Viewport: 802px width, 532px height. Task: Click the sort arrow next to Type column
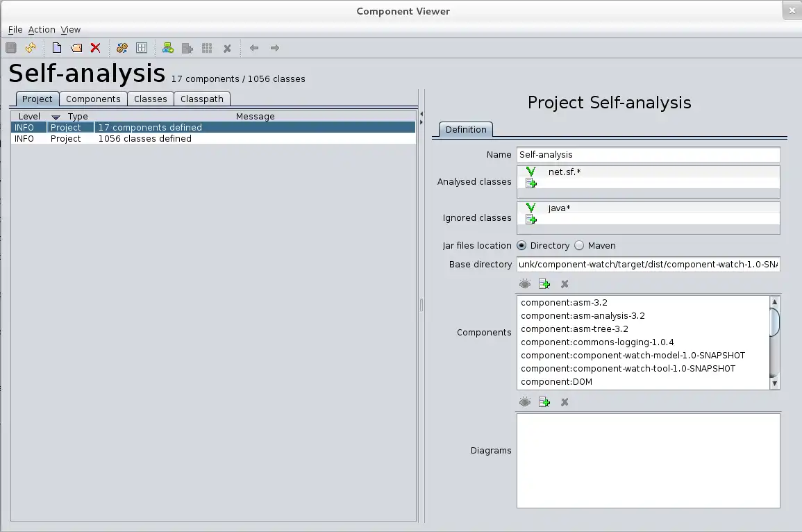click(x=56, y=117)
